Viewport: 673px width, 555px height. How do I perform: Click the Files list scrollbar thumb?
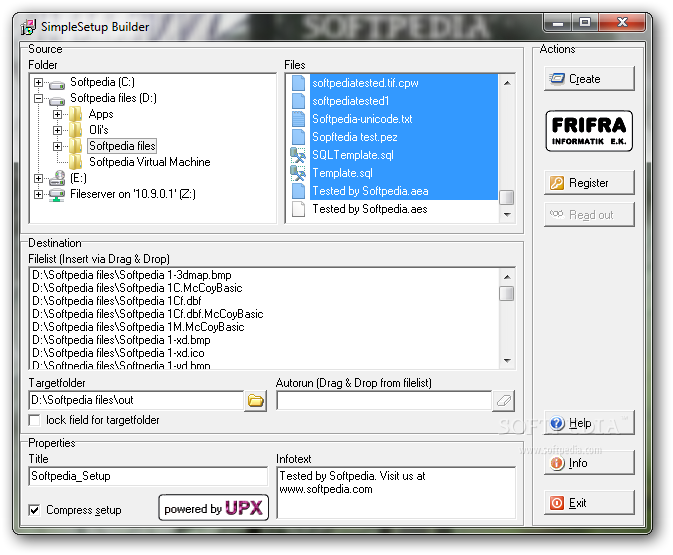click(507, 197)
